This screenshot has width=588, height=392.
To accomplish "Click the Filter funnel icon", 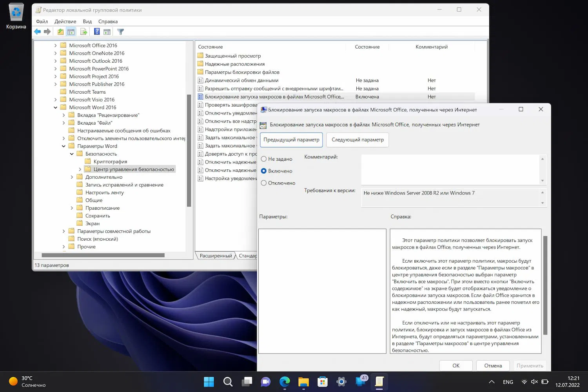I will pos(121,32).
